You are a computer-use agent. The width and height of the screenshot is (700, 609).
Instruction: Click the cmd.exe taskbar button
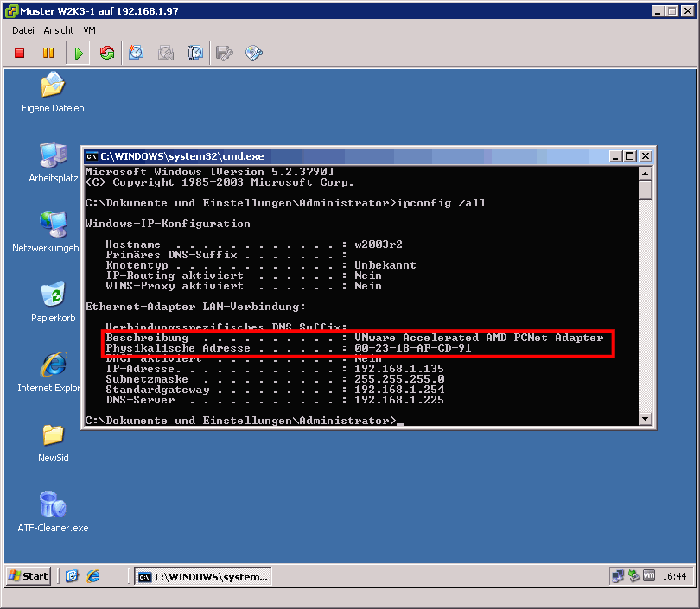pos(203,576)
